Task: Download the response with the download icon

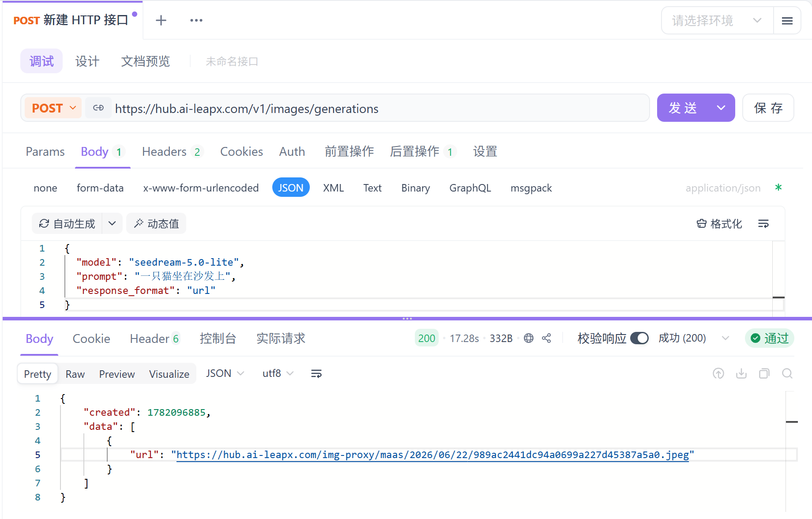Action: pyautogui.click(x=741, y=374)
